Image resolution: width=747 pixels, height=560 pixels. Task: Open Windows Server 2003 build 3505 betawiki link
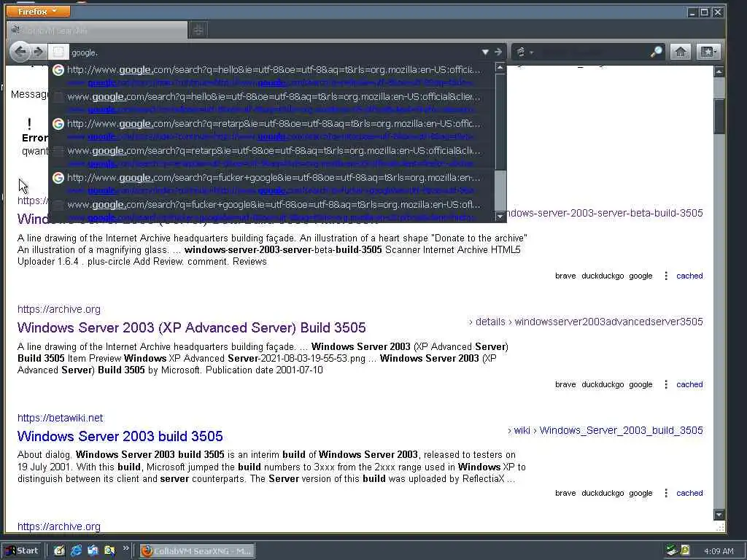pyautogui.click(x=120, y=436)
